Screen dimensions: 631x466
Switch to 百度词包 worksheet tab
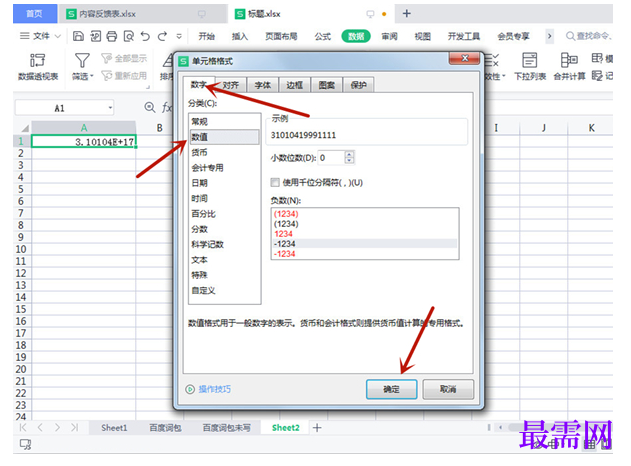pos(165,428)
